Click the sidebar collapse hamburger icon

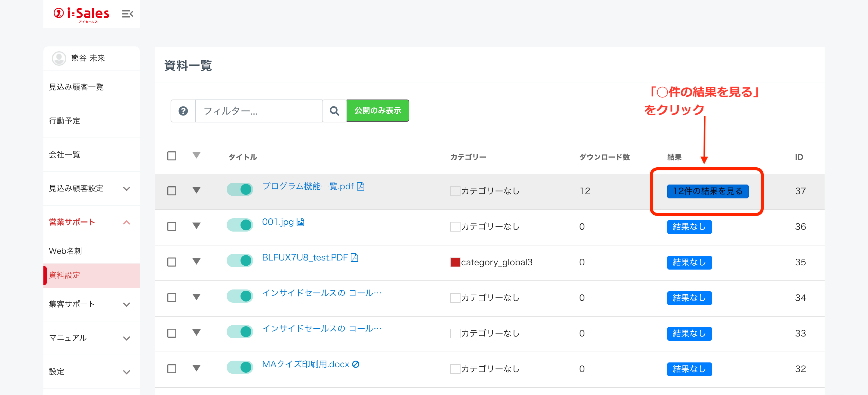click(127, 14)
